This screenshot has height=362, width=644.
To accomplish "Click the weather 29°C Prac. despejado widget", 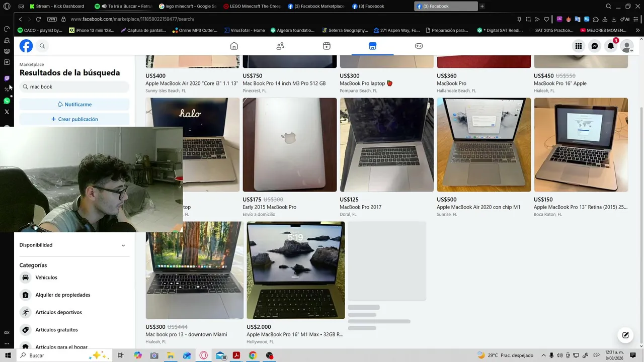I will point(505,355).
